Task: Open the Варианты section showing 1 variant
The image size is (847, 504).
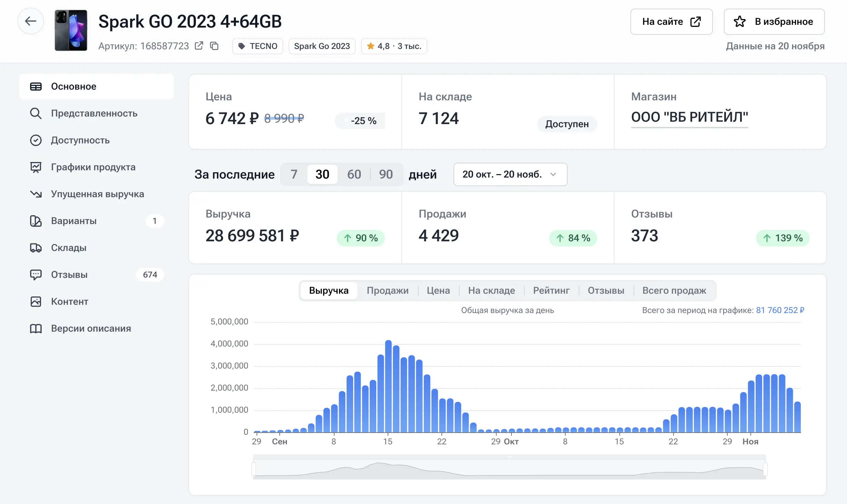Action: 74,221
